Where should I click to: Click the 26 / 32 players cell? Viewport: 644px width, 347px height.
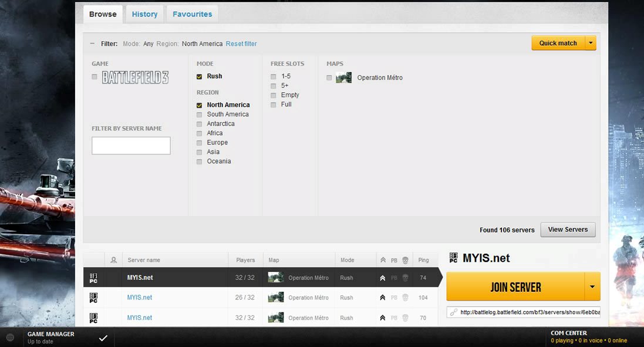coord(245,297)
